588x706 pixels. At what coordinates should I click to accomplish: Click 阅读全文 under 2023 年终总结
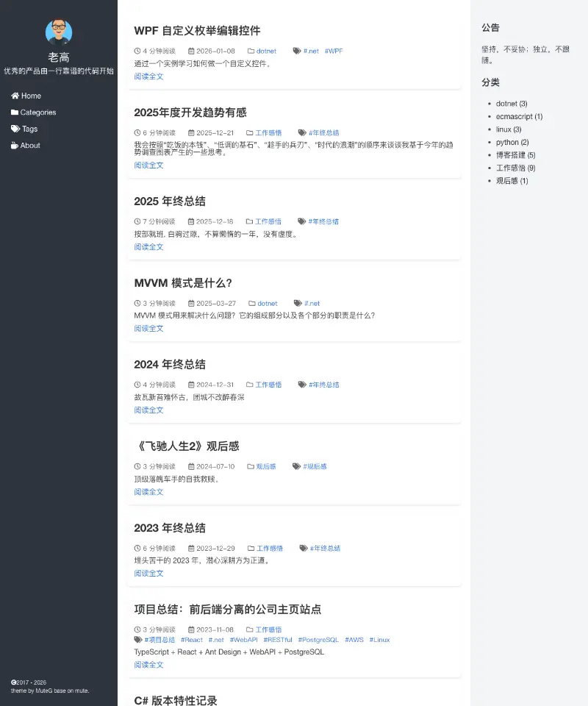[x=148, y=573]
